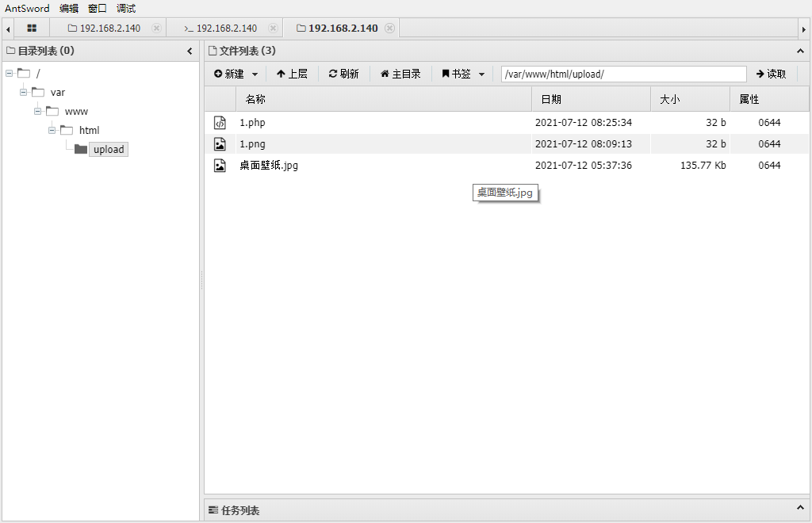
Task: Click the 1.png image file icon
Action: pos(220,143)
